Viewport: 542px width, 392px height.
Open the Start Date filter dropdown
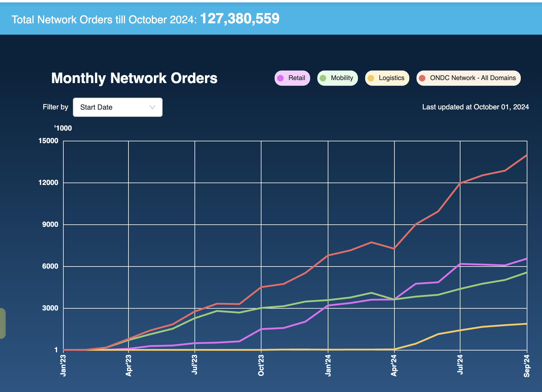pos(118,107)
